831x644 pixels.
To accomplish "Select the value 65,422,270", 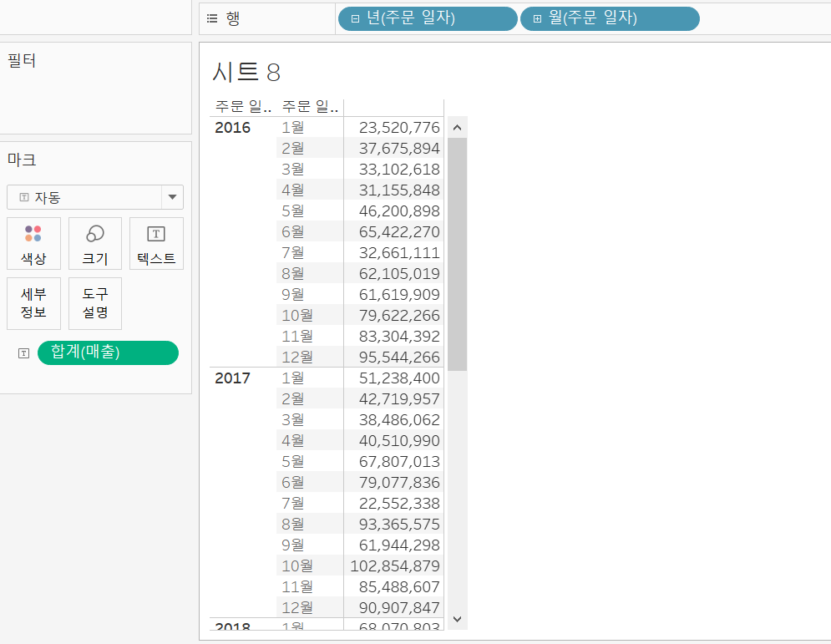I will [x=399, y=232].
